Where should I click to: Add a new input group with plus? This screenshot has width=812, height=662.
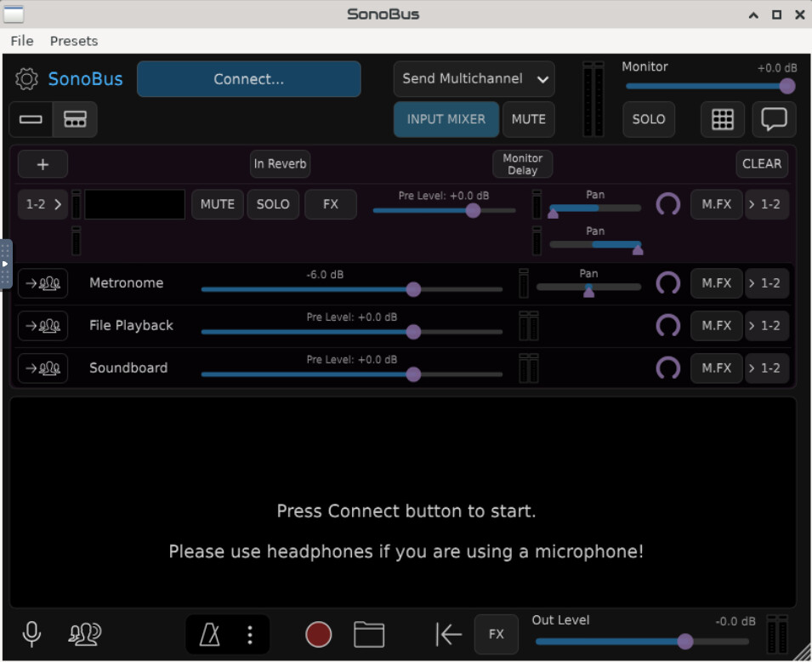click(x=43, y=164)
